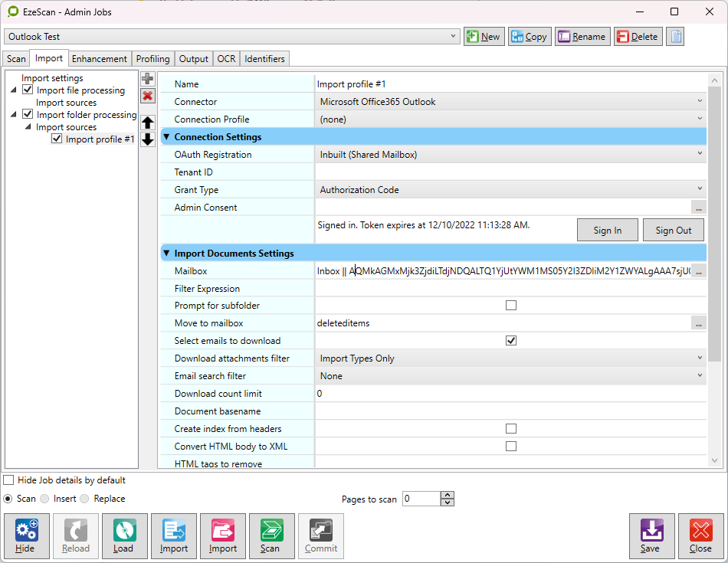Click the settings panel vertical scrollbar
This screenshot has height=563, width=728.
(x=714, y=268)
